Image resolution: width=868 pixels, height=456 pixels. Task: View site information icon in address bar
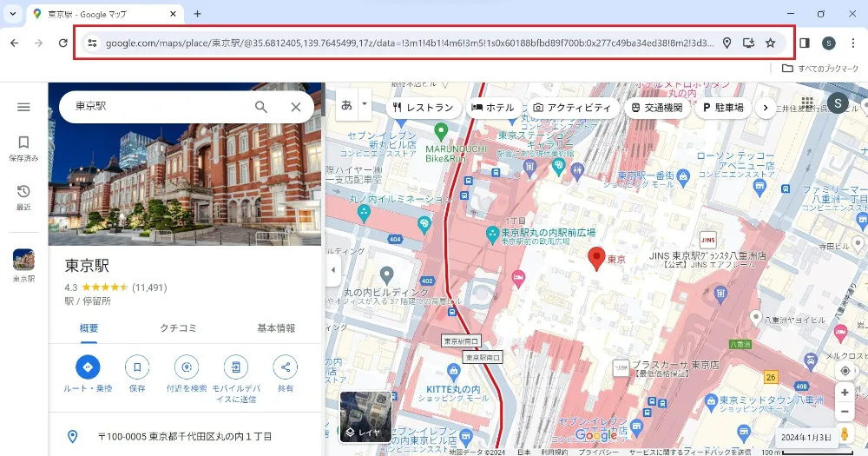[x=92, y=43]
